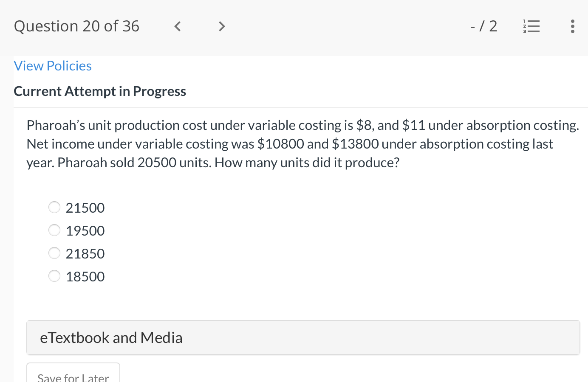Viewport: 588px width, 382px height.
Task: Advance to next question with right chevron
Action: click(x=221, y=26)
